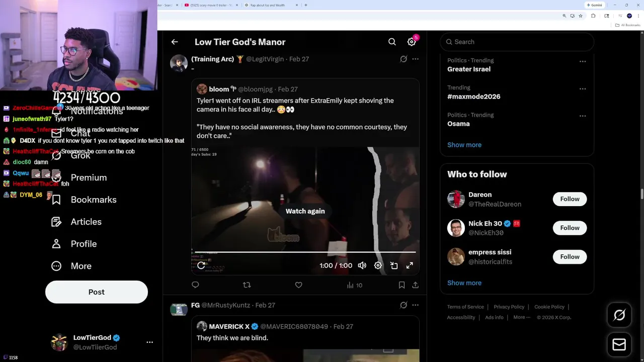Image resolution: width=644 pixels, height=362 pixels.
Task: Click the Grok icon on FG's post
Action: point(404,305)
